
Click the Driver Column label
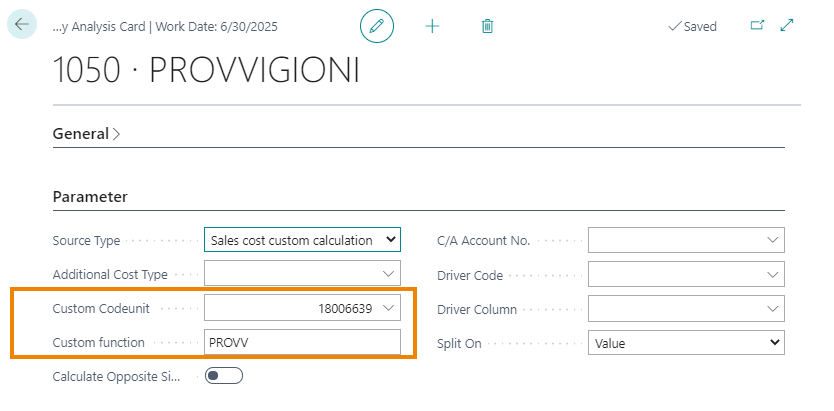pos(477,309)
